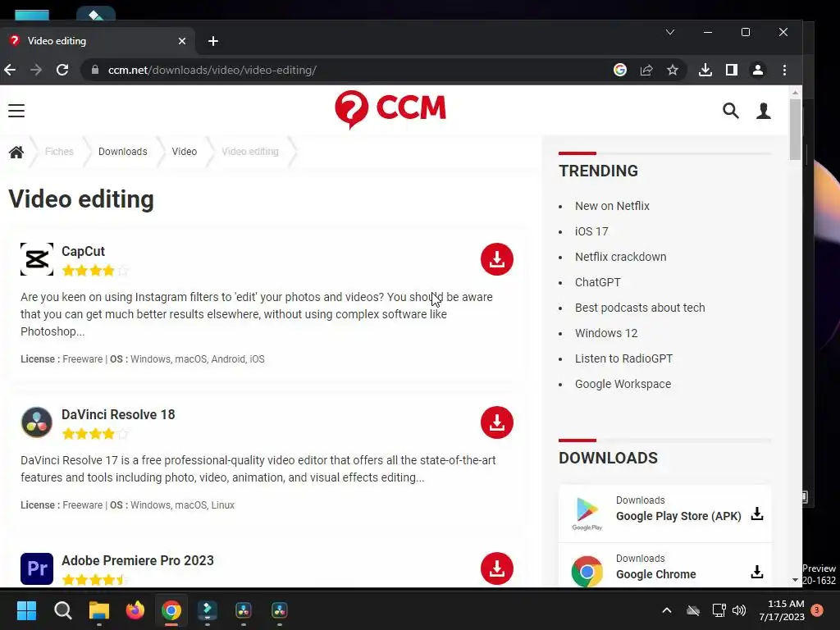Image resolution: width=840 pixels, height=630 pixels.
Task: Click the DaVinci Resolve app icon
Action: (x=37, y=422)
